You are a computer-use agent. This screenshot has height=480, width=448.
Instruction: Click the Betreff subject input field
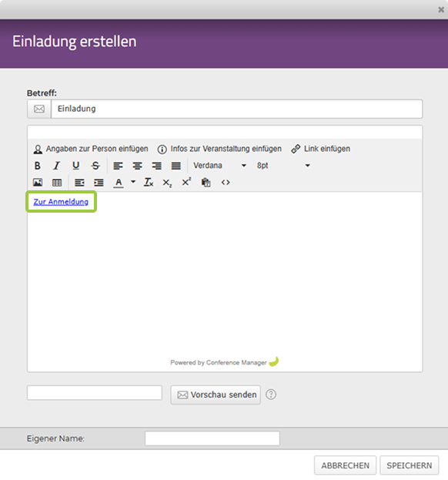coord(237,109)
